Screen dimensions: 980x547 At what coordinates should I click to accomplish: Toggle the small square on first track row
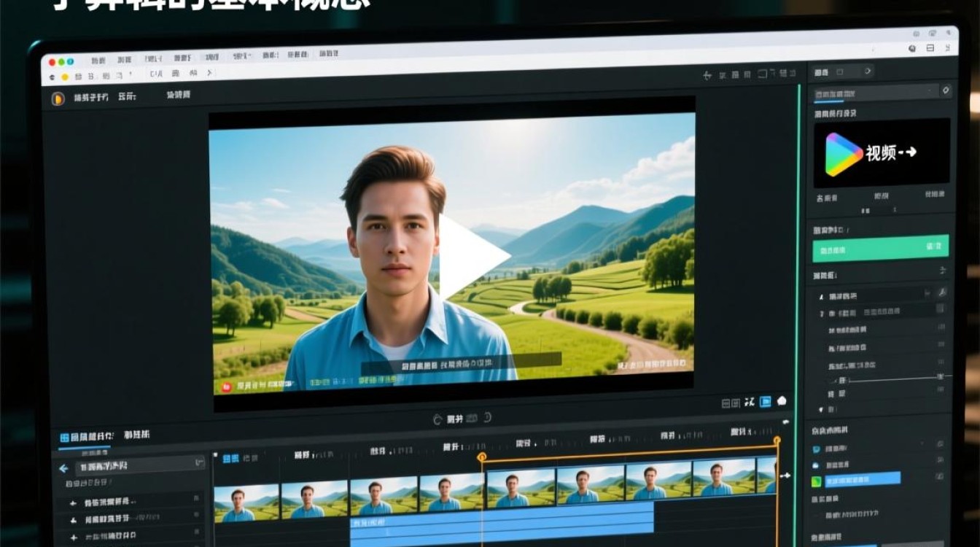(195, 498)
